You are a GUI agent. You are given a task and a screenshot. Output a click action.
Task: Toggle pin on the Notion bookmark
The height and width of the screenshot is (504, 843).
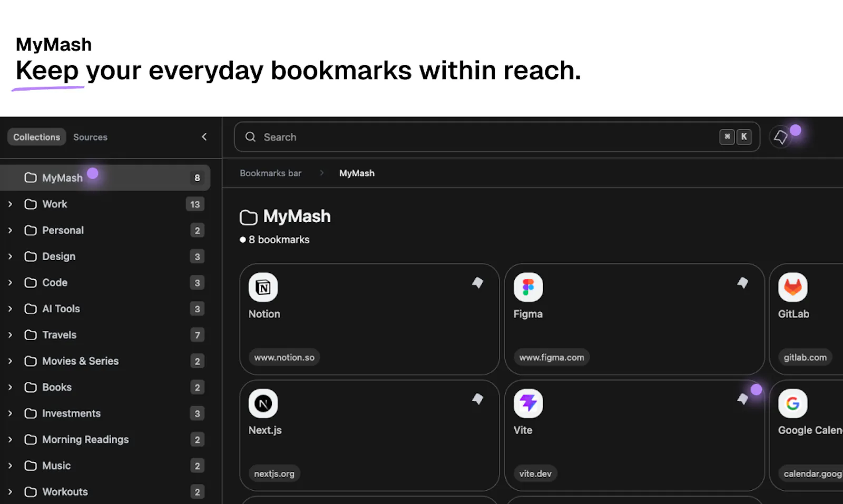click(x=477, y=283)
